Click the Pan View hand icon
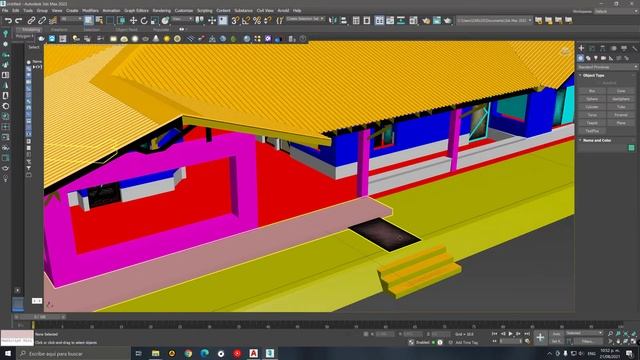The height and width of the screenshot is (360, 640). point(618,341)
